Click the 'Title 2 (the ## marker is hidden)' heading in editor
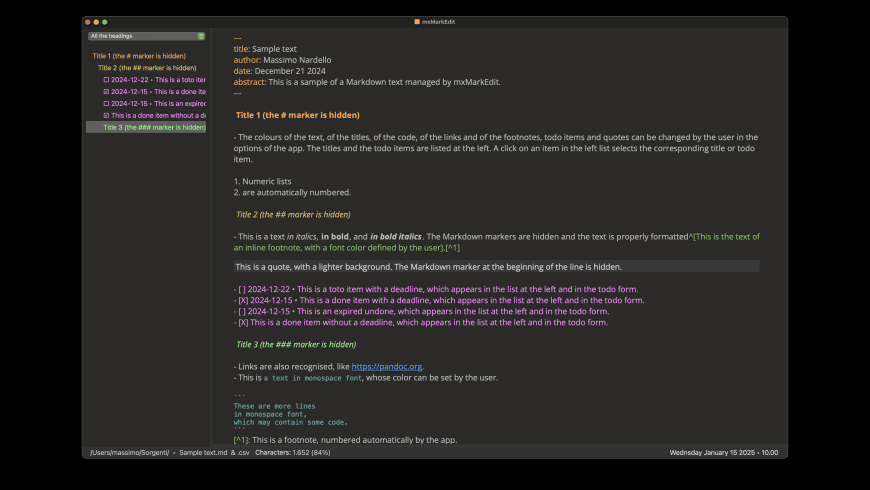This screenshot has width=870, height=490. (293, 214)
